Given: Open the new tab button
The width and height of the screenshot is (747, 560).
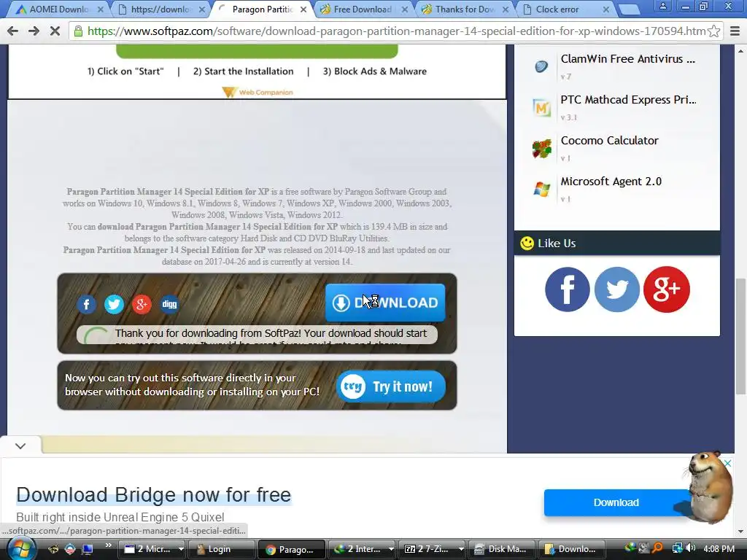Looking at the screenshot, I should pos(629,9).
